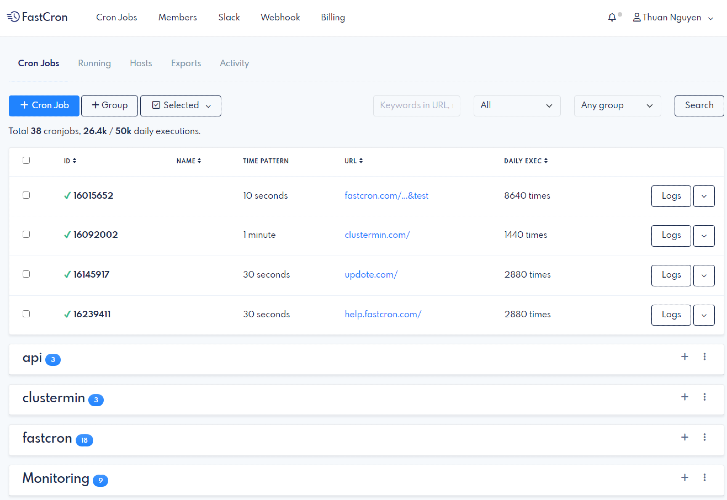View Logs for job 16145917

tap(671, 276)
